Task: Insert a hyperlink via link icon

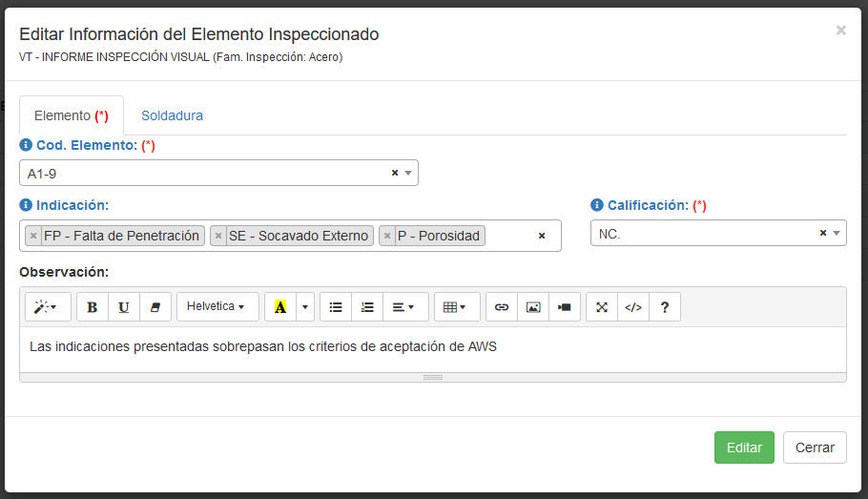Action: tap(502, 307)
